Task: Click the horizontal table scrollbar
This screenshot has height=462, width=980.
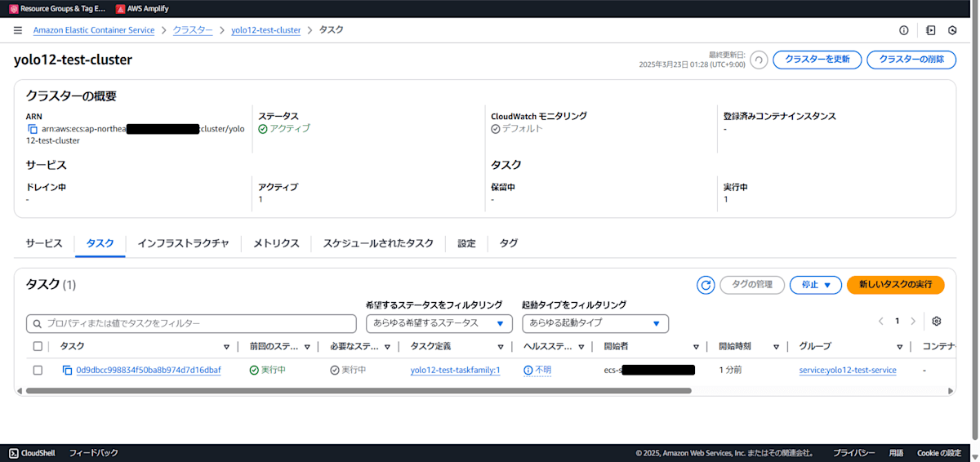Action: point(359,391)
